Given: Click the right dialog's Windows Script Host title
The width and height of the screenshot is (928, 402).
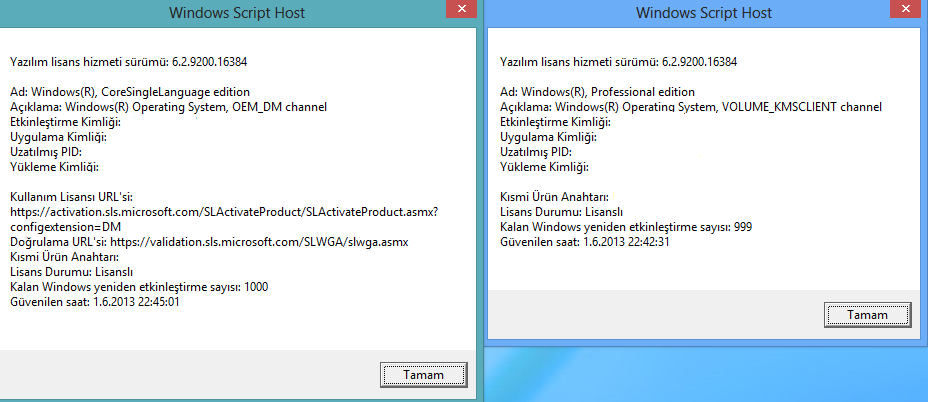Looking at the screenshot, I should pos(704,12).
